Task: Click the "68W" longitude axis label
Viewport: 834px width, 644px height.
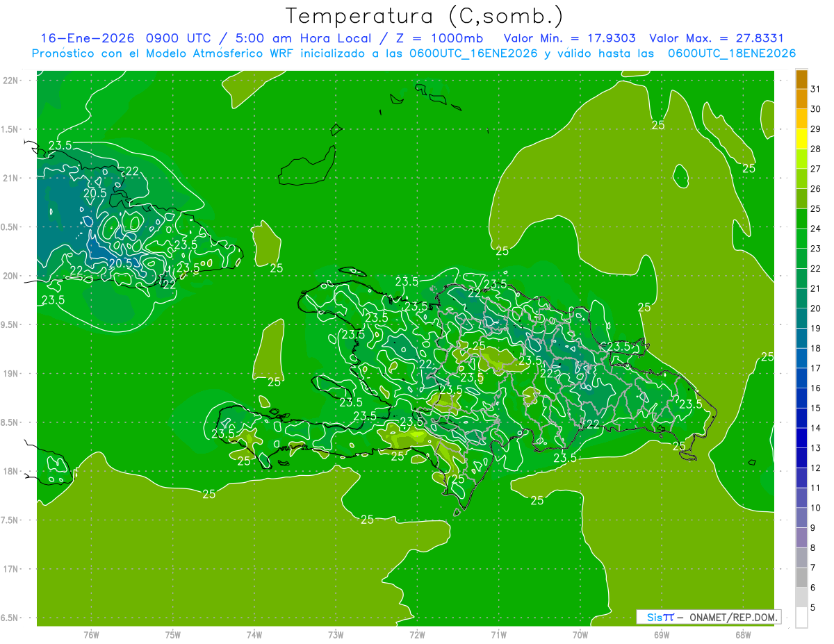Action: [x=743, y=634]
